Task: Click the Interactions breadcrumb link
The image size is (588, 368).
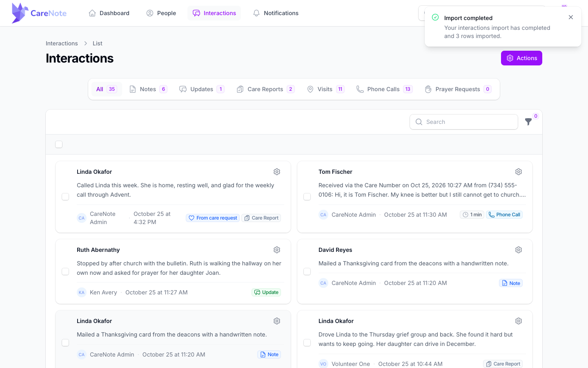Action: (x=62, y=43)
